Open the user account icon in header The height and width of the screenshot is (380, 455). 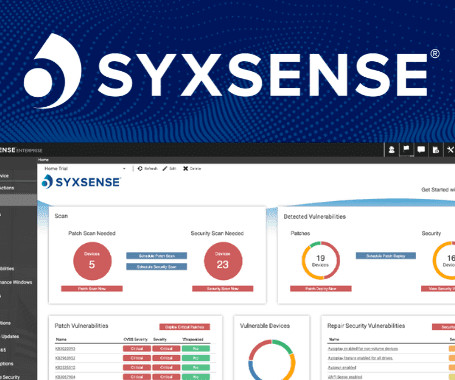(x=392, y=150)
